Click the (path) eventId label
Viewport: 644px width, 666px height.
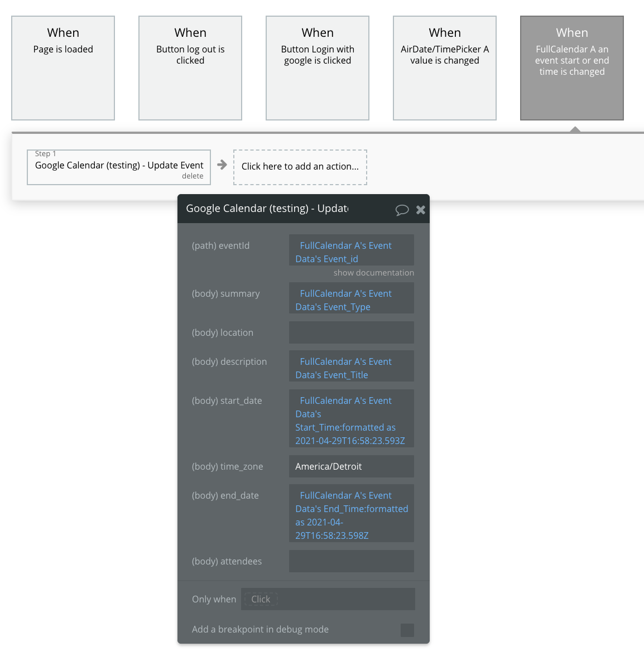pos(220,245)
